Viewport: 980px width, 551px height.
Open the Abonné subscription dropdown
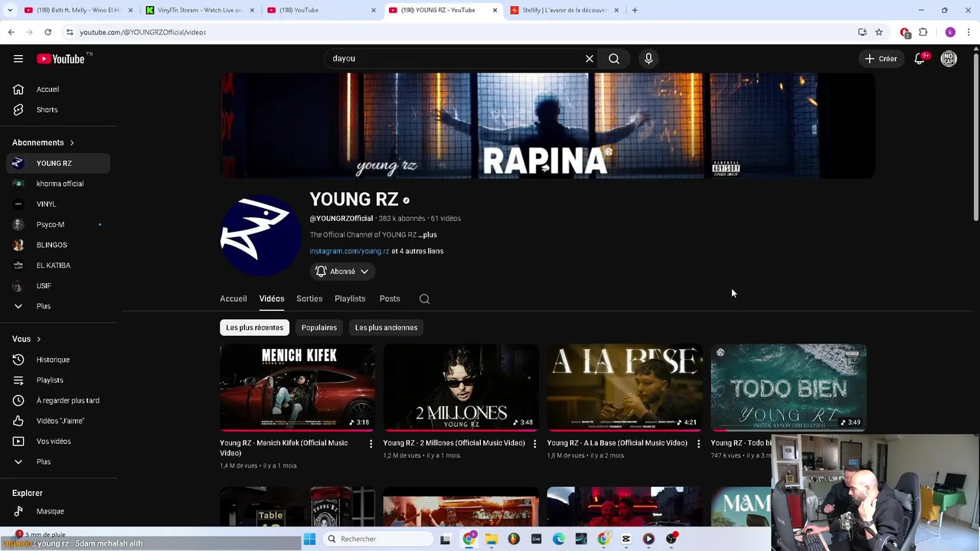coord(342,272)
